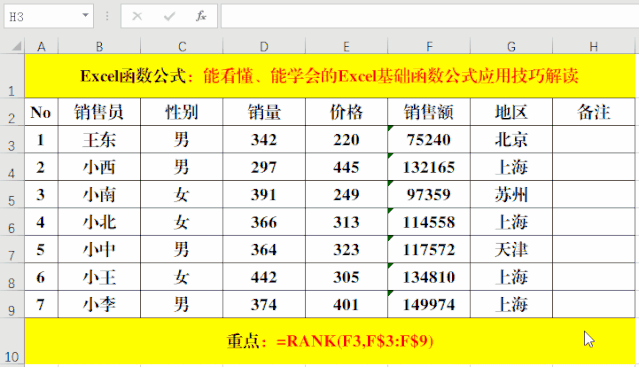639x367 pixels.
Task: Click the Cancel (X) formula bar icon
Action: point(137,16)
